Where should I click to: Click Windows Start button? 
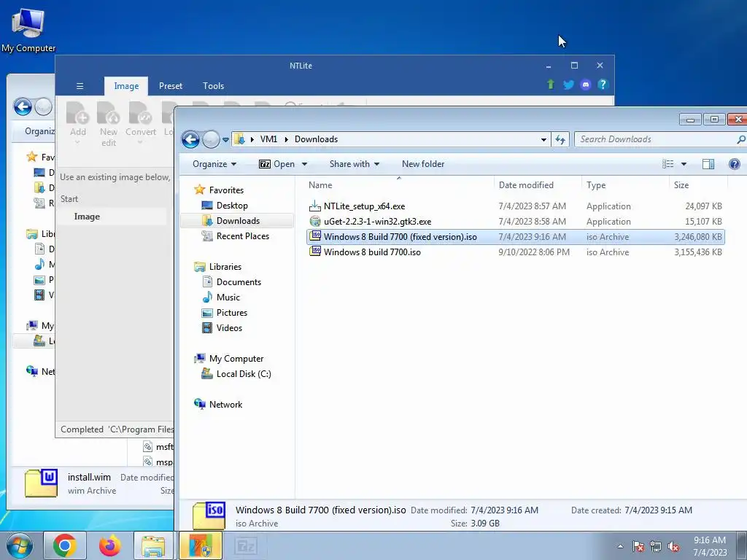[x=20, y=545]
